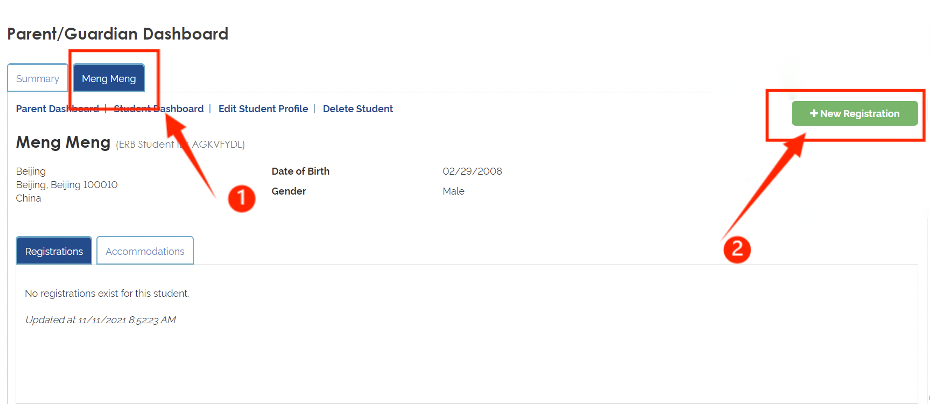Click the birth date value 02/29/2008
Viewport: 930px width, 407px height.
pyautogui.click(x=472, y=171)
